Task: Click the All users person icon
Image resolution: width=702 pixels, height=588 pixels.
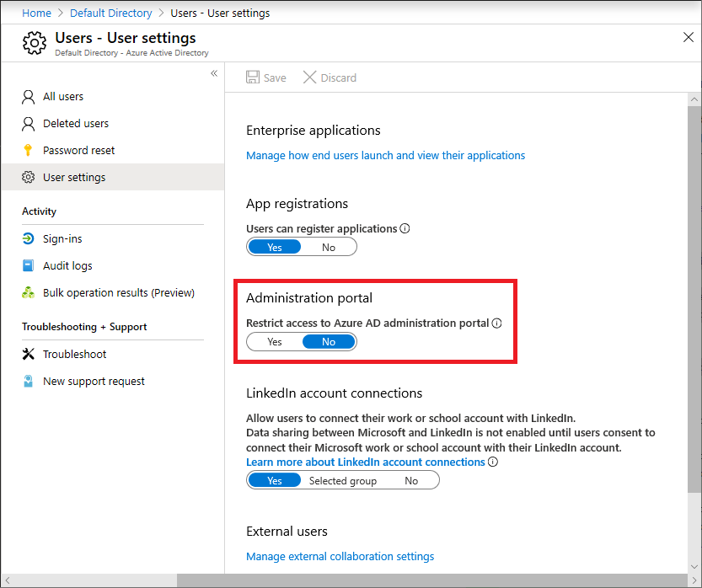Action: click(28, 97)
